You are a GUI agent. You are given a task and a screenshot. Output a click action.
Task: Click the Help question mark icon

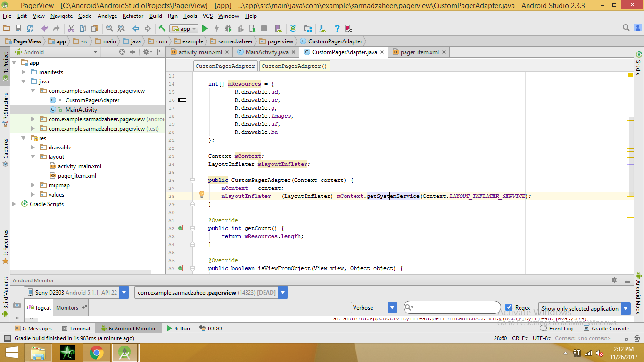tap(337, 29)
